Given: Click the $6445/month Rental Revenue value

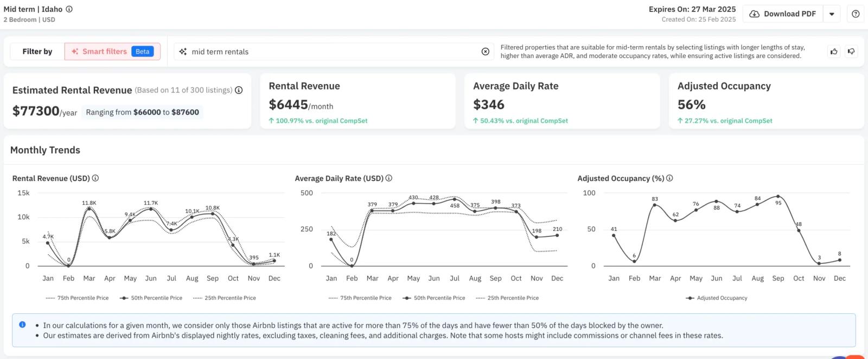Looking at the screenshot, I should 301,105.
